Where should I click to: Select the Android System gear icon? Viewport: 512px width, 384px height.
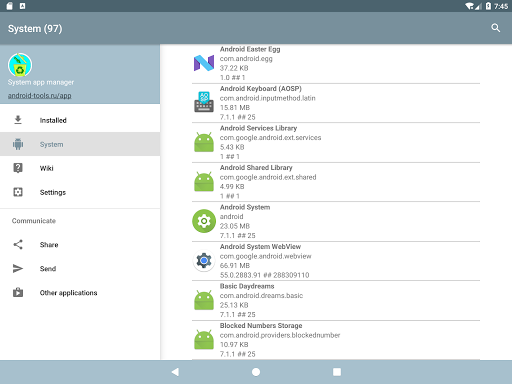(204, 221)
